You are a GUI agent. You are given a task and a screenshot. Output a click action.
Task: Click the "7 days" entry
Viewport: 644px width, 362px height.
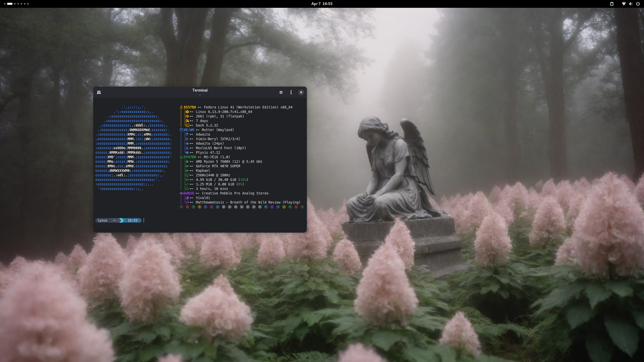202,121
